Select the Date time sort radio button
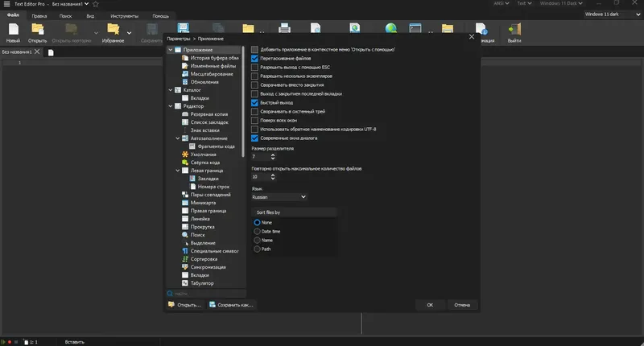644x346 pixels. 257,232
